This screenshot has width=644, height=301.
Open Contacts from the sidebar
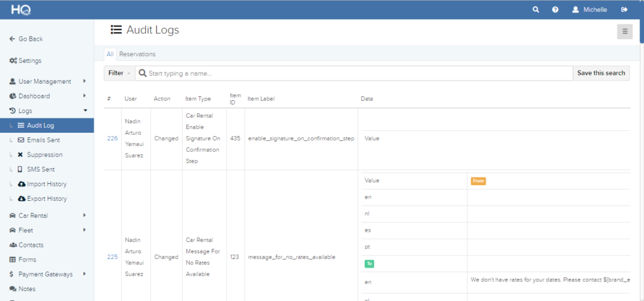pyautogui.click(x=26, y=245)
